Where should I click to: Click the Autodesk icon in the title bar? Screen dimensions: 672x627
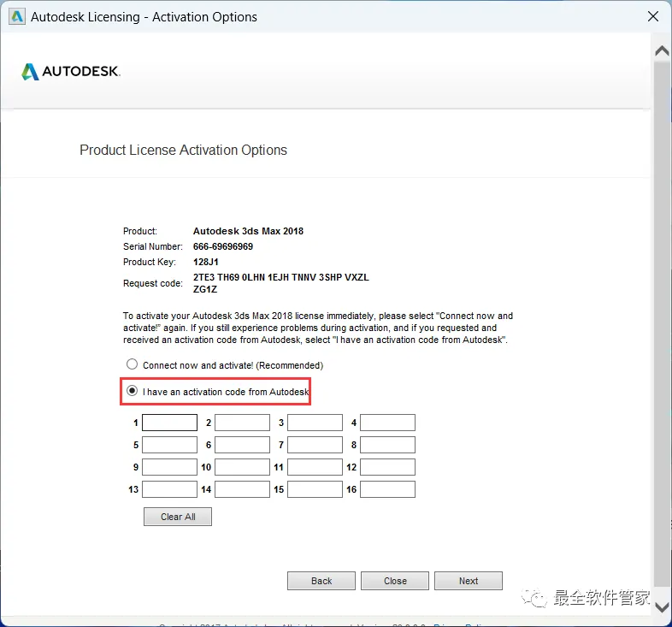17,17
